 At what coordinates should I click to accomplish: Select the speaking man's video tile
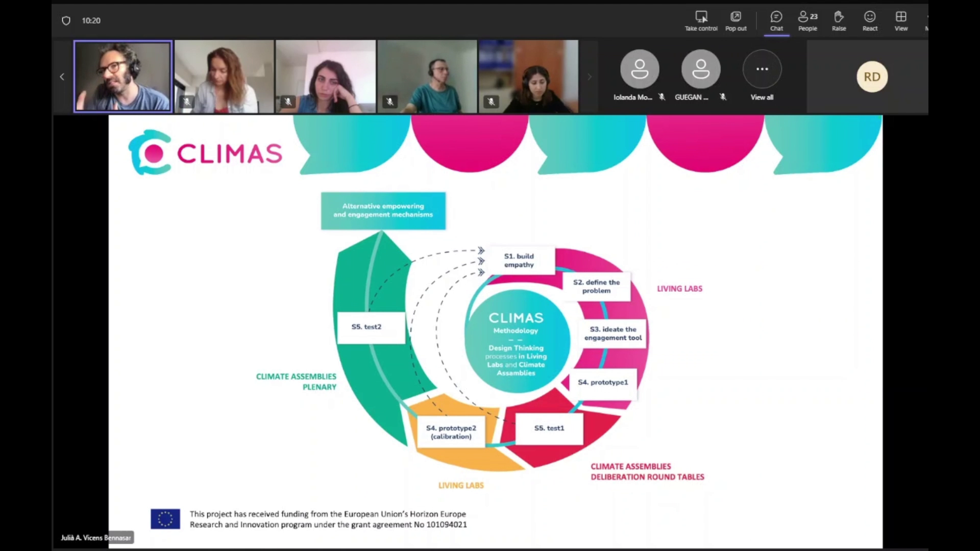tap(122, 76)
